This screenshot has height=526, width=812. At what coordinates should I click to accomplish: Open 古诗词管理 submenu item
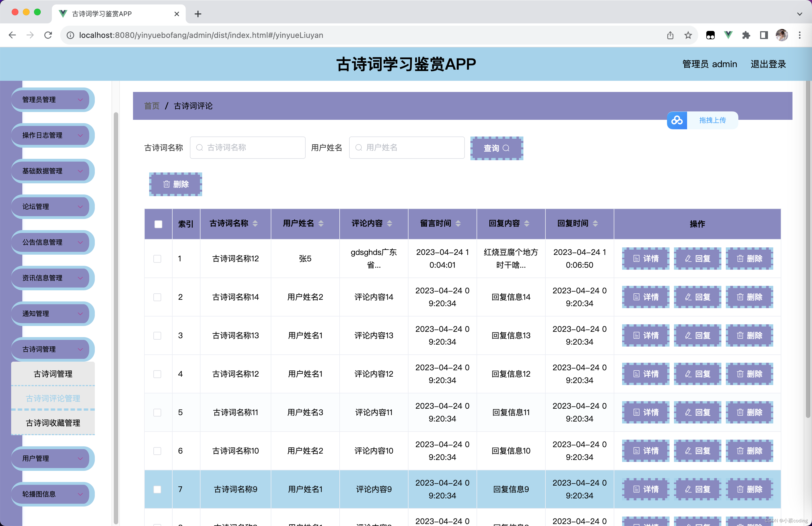(x=53, y=374)
